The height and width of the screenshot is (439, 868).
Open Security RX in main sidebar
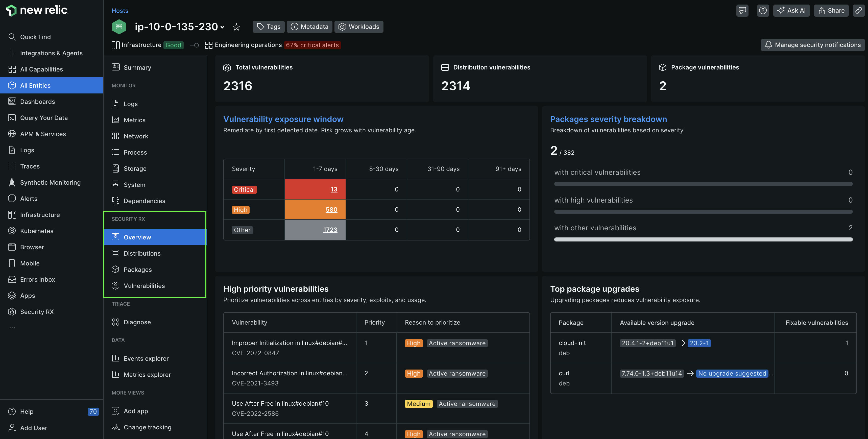(52, 312)
